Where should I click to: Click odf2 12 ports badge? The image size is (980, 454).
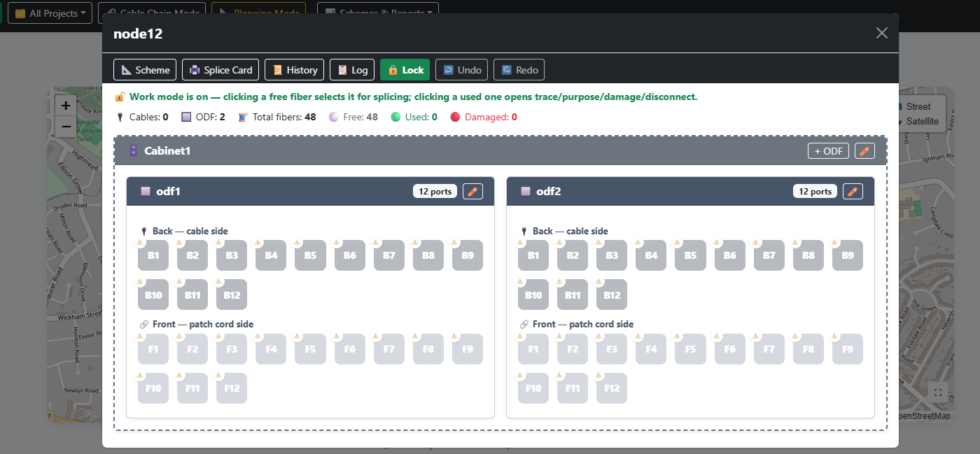pos(815,191)
